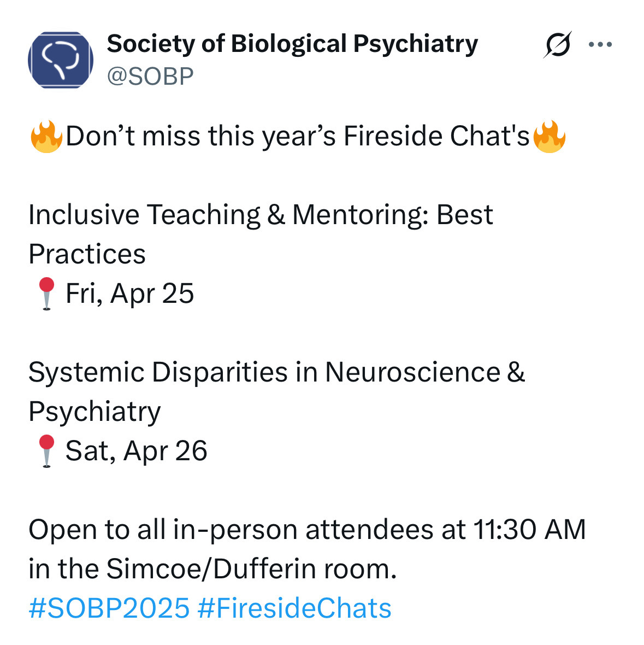Open the Society of Biological Psychiatry profile name

(x=292, y=44)
